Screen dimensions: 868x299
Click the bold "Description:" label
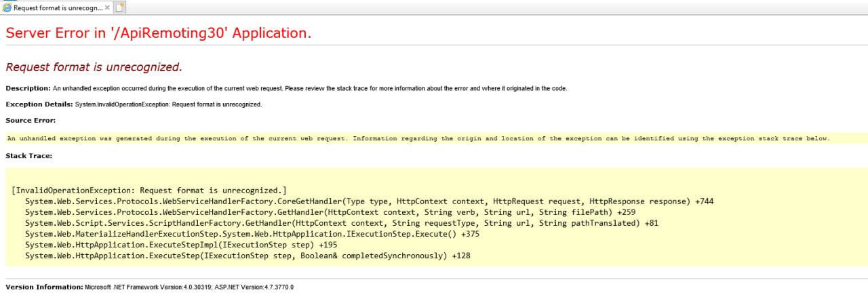pos(28,88)
